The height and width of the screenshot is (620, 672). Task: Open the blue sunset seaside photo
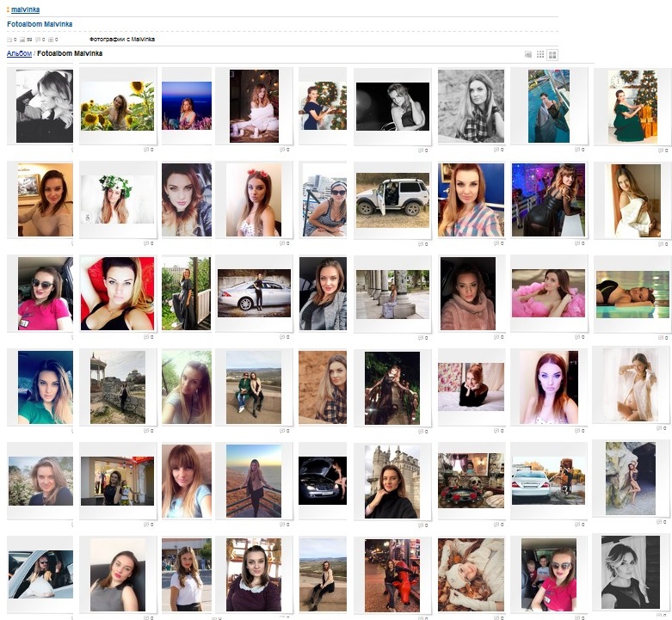coord(187,106)
